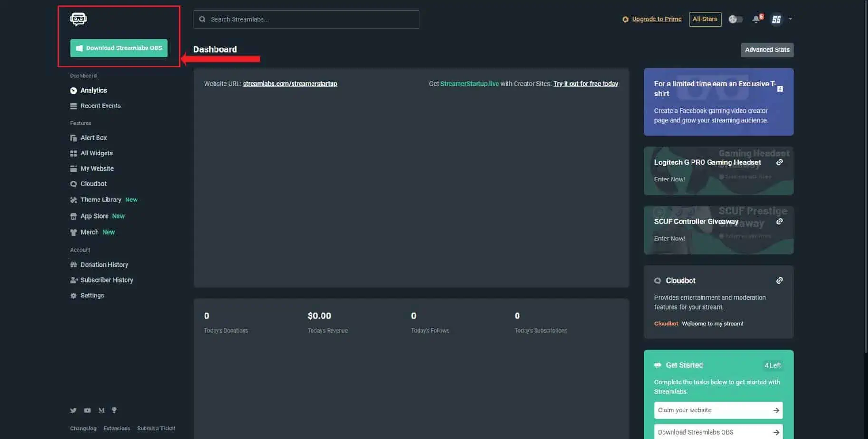Click Try it out for free today
The height and width of the screenshot is (439, 868).
(585, 84)
